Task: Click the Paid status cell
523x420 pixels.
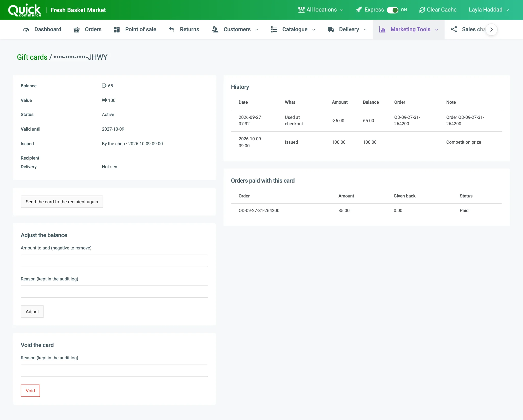Action: click(x=464, y=211)
